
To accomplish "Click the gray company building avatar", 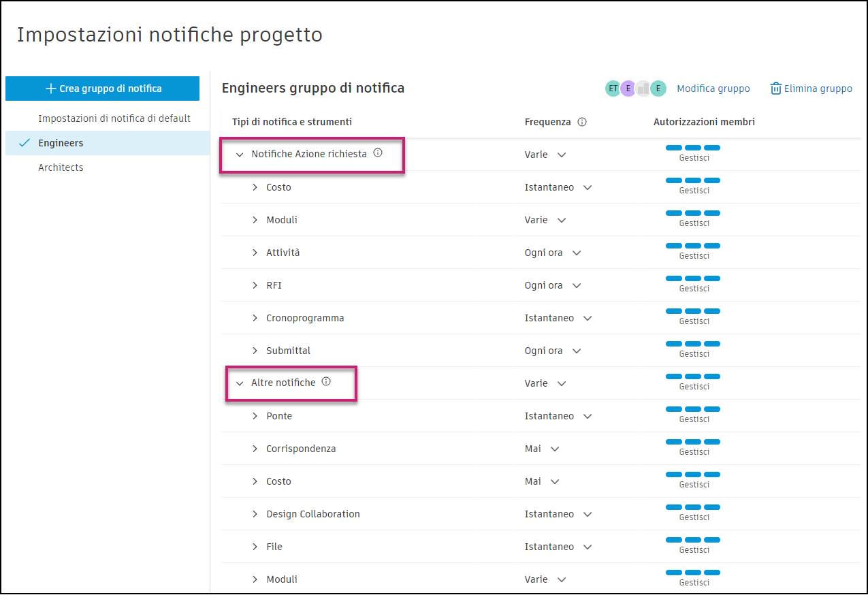I will pyautogui.click(x=643, y=88).
